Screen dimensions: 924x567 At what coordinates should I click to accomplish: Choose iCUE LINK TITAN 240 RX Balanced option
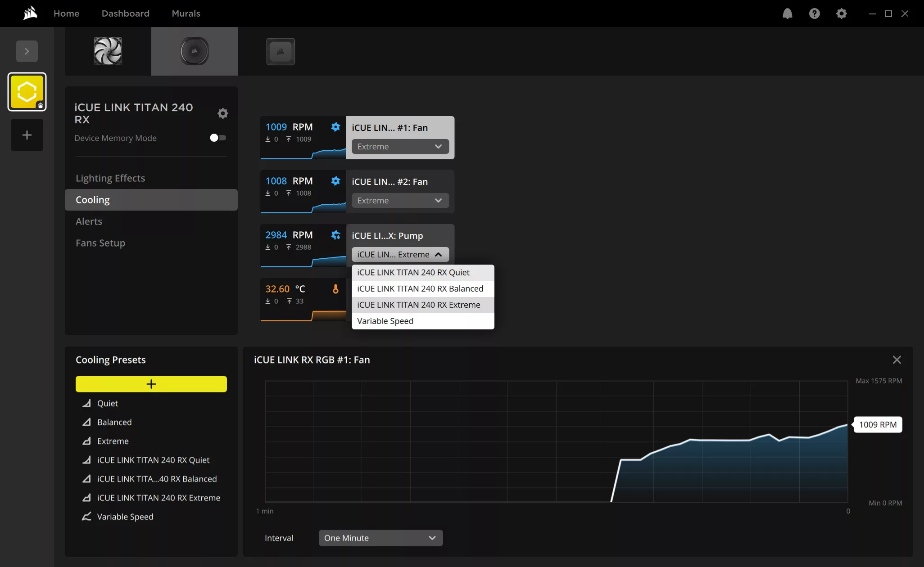click(x=423, y=289)
